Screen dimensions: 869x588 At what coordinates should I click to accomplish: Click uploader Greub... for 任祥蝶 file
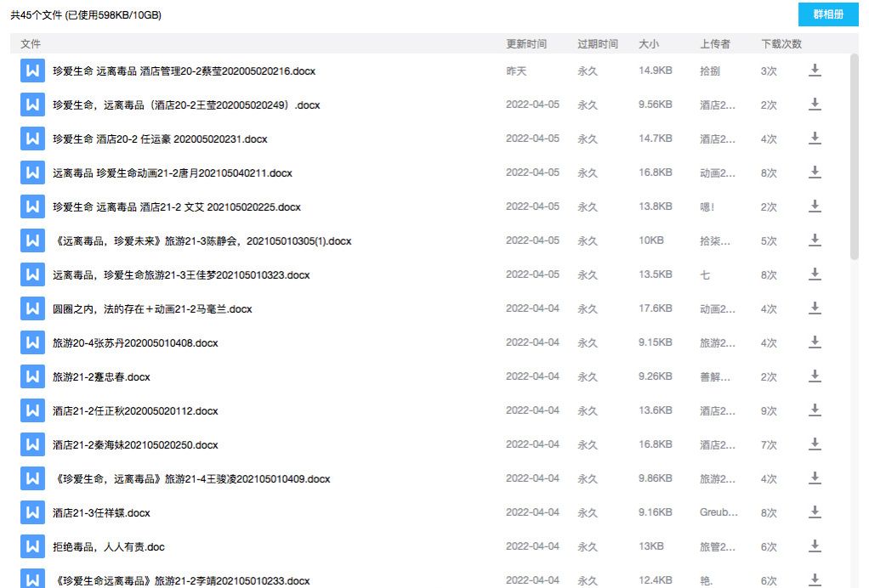718,512
